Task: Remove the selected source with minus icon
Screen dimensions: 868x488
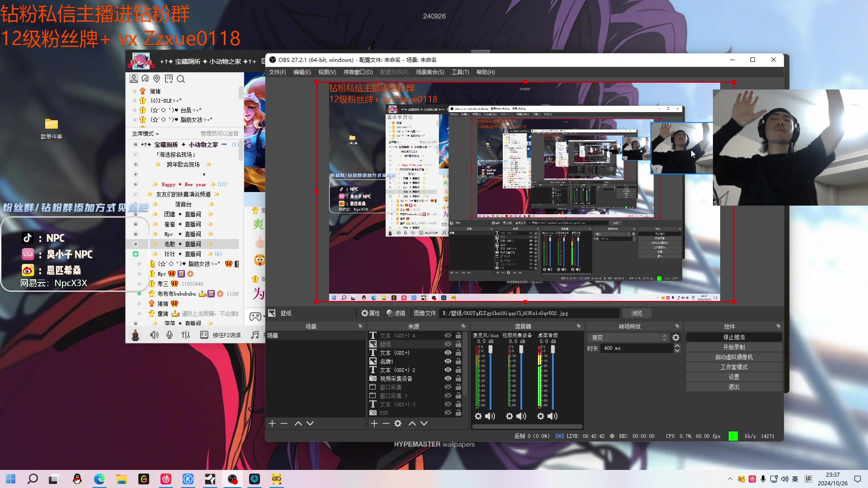Action: 386,423
